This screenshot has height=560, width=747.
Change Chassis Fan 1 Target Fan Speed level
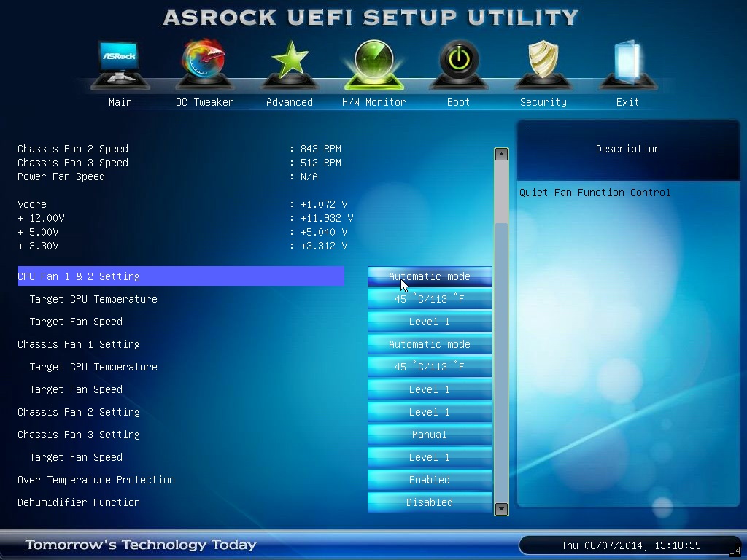pos(429,389)
